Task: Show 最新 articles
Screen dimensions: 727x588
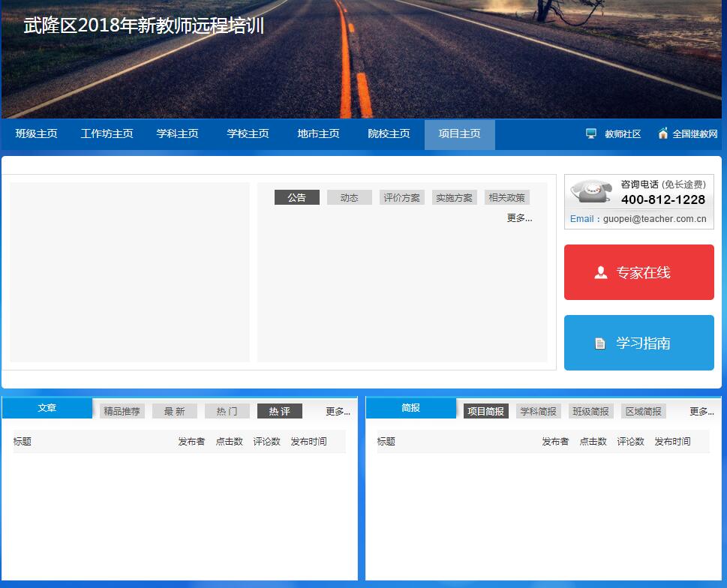Action: tap(174, 411)
